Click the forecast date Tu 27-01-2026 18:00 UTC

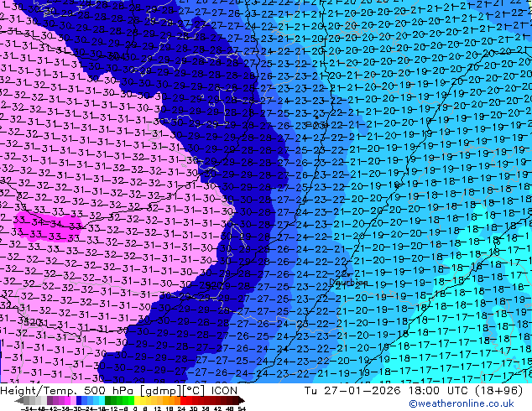(387, 391)
